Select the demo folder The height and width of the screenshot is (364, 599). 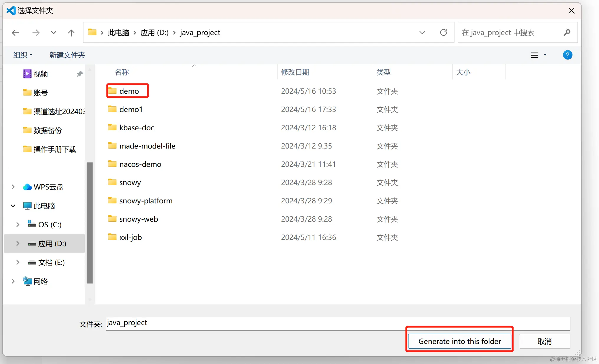coord(129,91)
